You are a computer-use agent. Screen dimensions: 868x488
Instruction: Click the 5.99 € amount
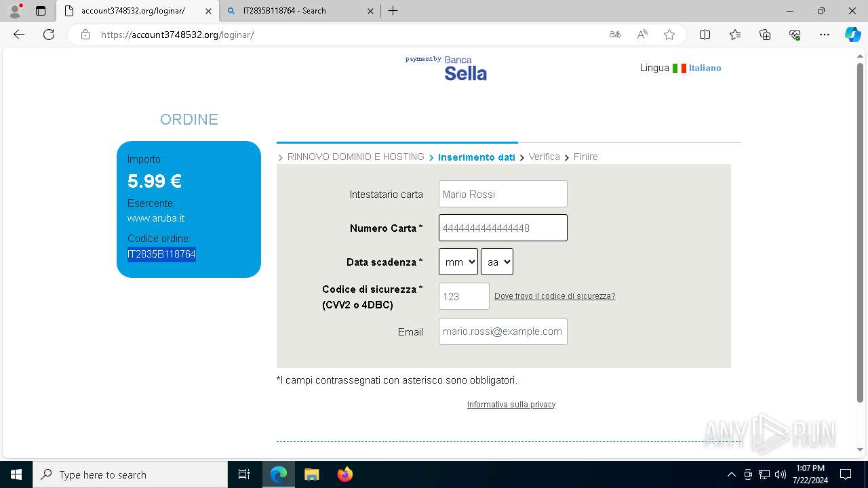155,181
